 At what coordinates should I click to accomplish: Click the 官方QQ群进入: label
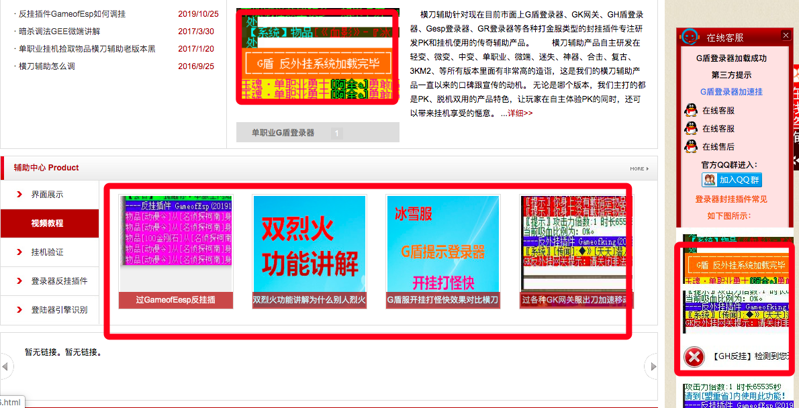(x=729, y=165)
